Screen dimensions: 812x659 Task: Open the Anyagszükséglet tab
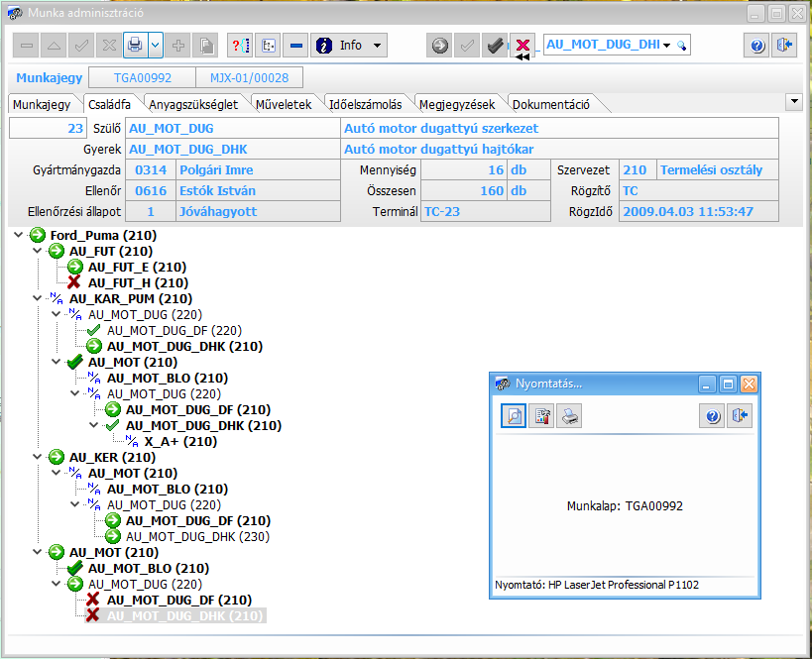click(193, 105)
